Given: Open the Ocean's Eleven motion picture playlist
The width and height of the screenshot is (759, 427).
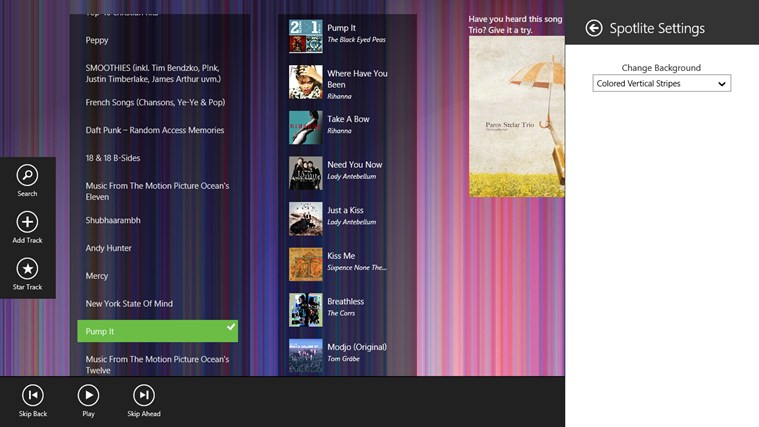Looking at the screenshot, I should [x=157, y=191].
